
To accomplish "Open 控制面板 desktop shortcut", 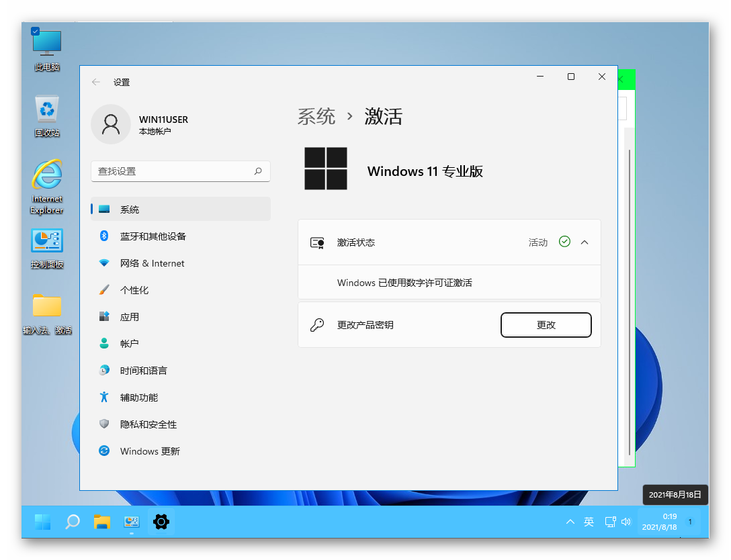I will (46, 249).
